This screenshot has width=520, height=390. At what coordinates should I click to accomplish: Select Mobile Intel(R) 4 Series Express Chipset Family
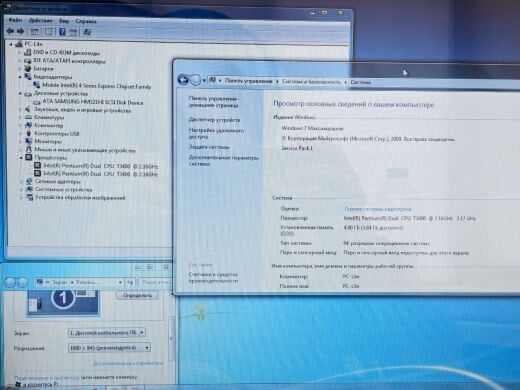click(x=96, y=86)
